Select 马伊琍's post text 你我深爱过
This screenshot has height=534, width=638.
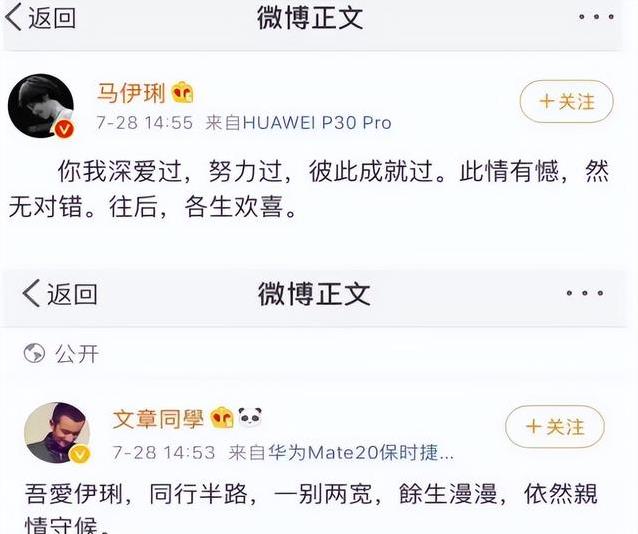[x=120, y=171]
